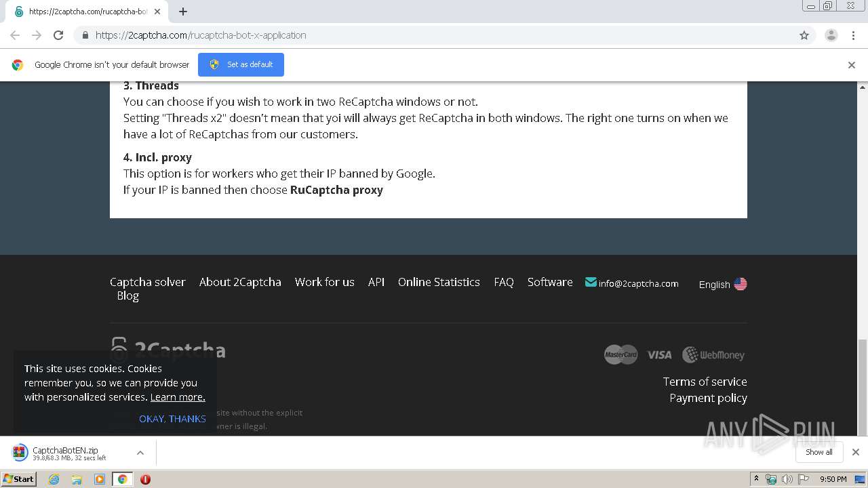868x488 pixels.
Task: Open the Chrome profile avatar
Action: pos(831,35)
